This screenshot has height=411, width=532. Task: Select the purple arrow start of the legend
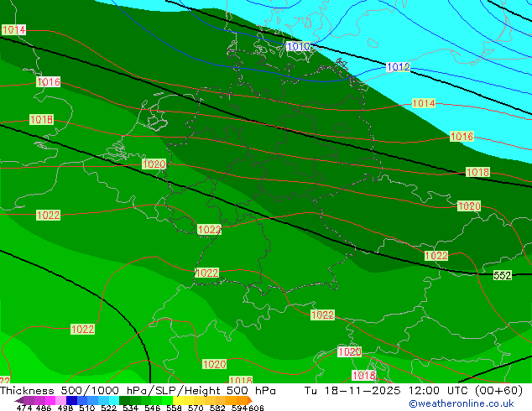tap(18, 400)
